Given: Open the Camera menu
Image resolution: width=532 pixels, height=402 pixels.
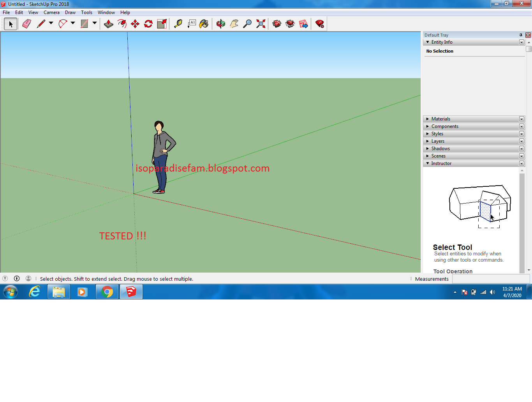Looking at the screenshot, I should (51, 12).
